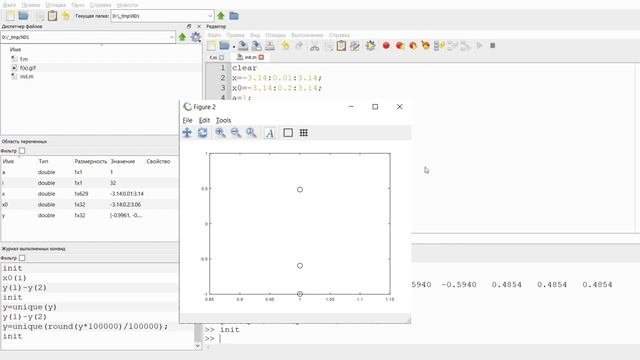The width and height of the screenshot is (640, 360).
Task: Expand file browser path dropdown
Action: 171,37
